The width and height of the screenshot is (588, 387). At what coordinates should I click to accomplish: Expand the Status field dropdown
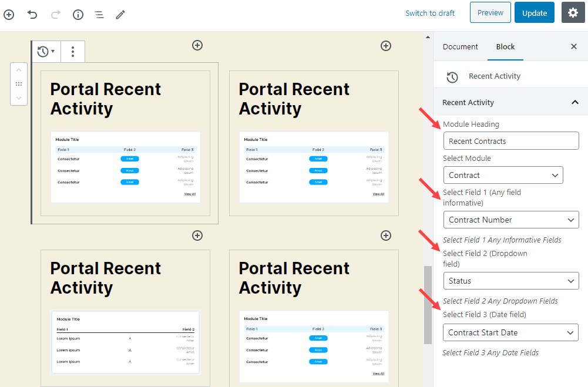click(x=510, y=281)
